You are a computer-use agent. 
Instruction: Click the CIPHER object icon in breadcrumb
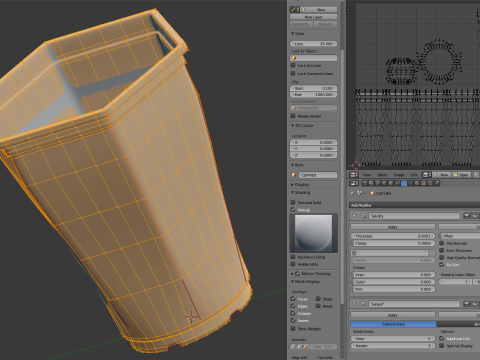[x=373, y=193]
